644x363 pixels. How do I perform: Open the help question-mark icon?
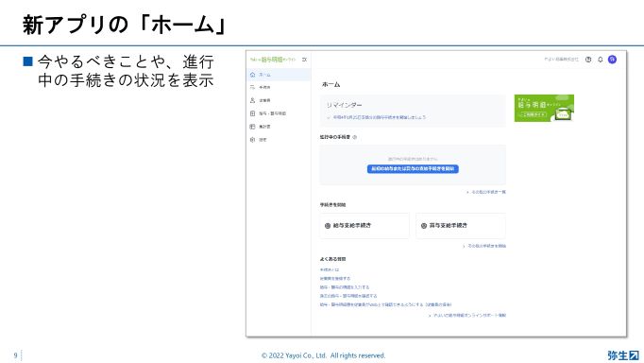[x=588, y=60]
